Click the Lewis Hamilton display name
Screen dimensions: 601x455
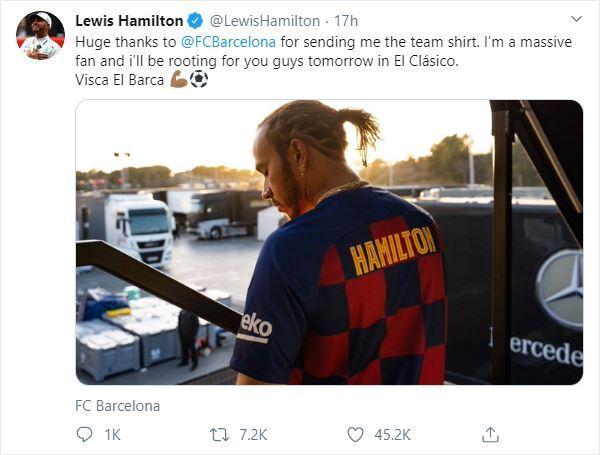[x=129, y=21]
